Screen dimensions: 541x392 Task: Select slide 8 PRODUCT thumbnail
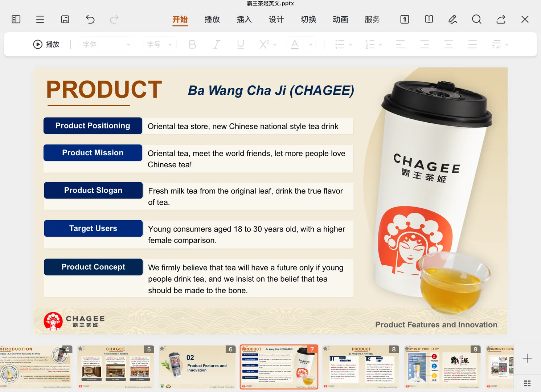click(x=361, y=367)
